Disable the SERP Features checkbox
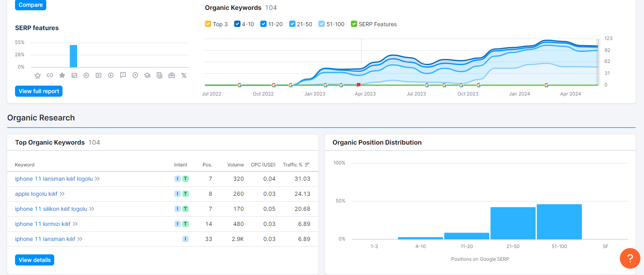This screenshot has height=275, width=644. click(x=354, y=24)
